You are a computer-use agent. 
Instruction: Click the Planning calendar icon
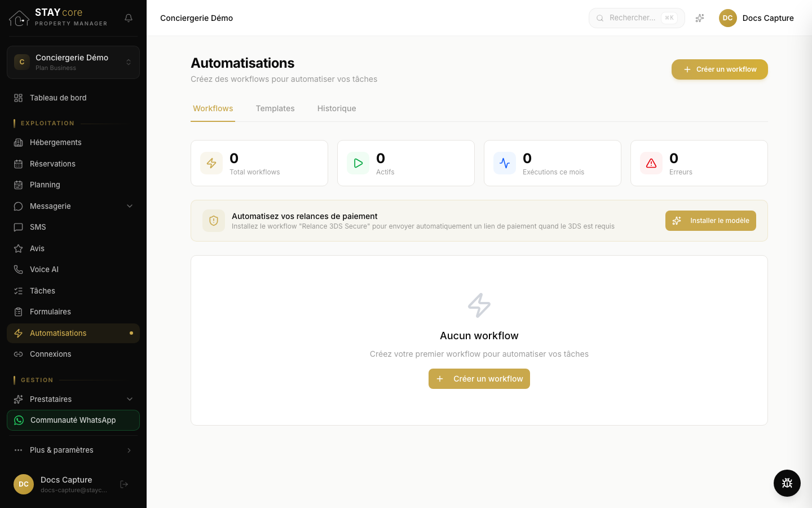click(x=18, y=185)
